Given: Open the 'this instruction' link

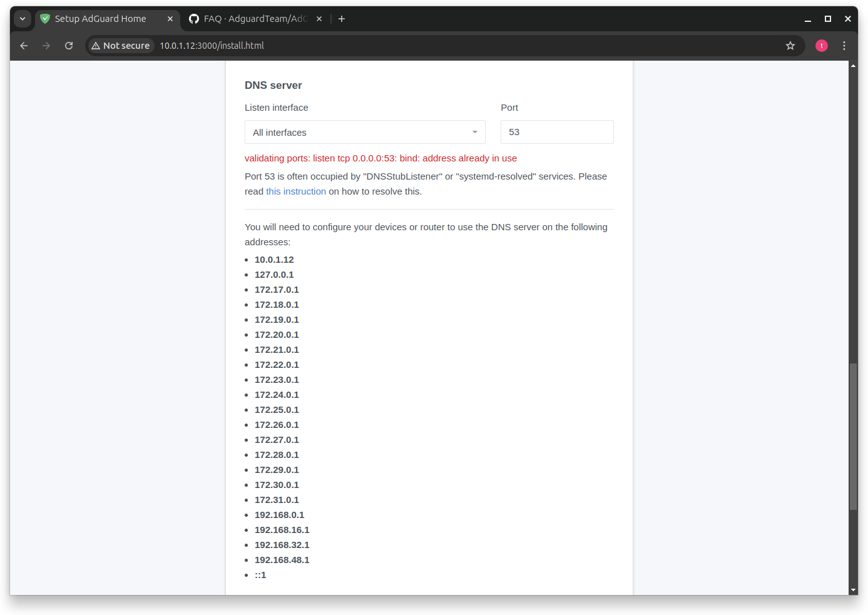Looking at the screenshot, I should pyautogui.click(x=295, y=191).
